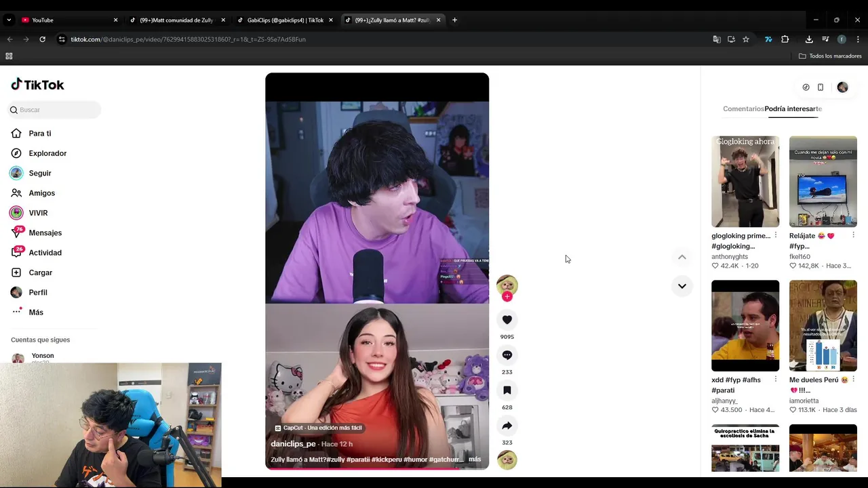Click the browser address bar
The image size is (868, 488).
380,39
